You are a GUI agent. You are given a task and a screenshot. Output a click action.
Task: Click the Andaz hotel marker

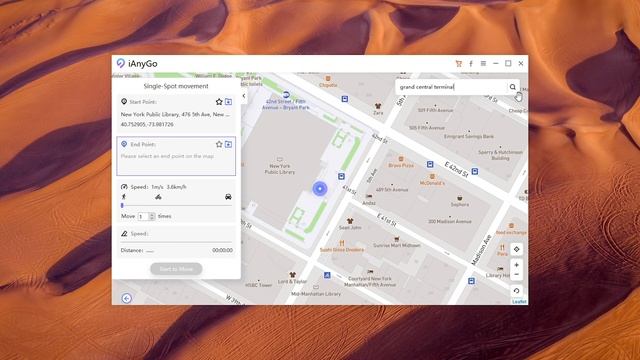pyautogui.click(x=369, y=196)
